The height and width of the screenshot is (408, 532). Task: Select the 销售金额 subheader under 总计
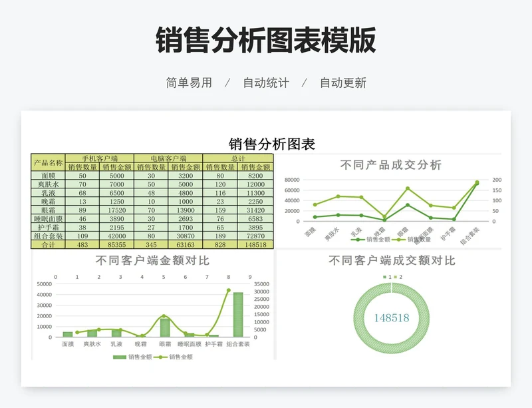pyautogui.click(x=255, y=167)
